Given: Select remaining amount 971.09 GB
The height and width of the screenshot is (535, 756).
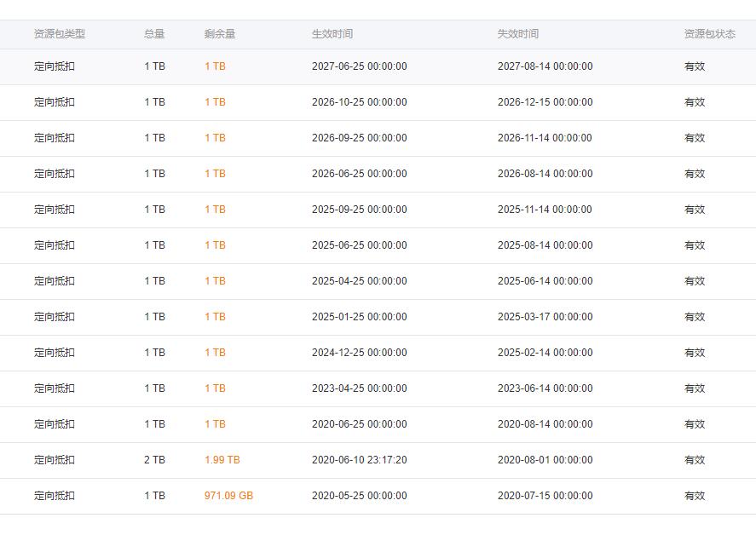Looking at the screenshot, I should 228,496.
